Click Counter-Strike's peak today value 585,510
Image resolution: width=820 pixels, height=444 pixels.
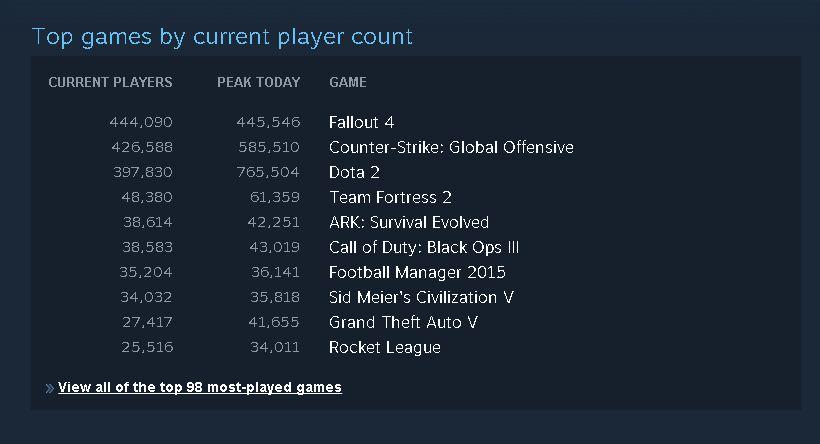coord(268,147)
